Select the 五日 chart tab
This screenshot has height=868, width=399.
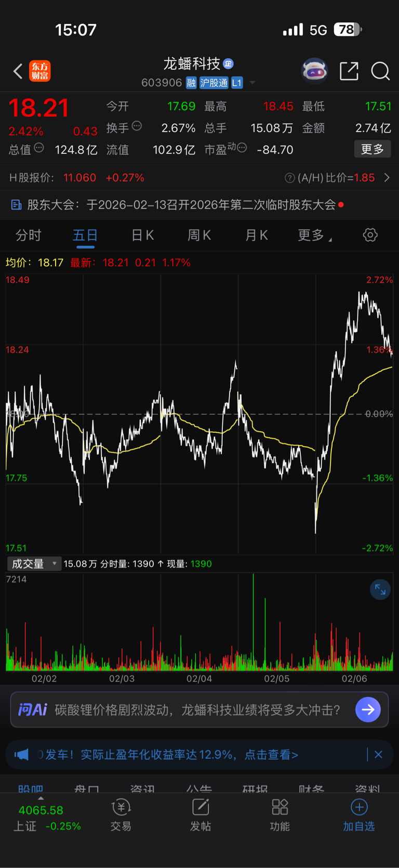click(85, 236)
